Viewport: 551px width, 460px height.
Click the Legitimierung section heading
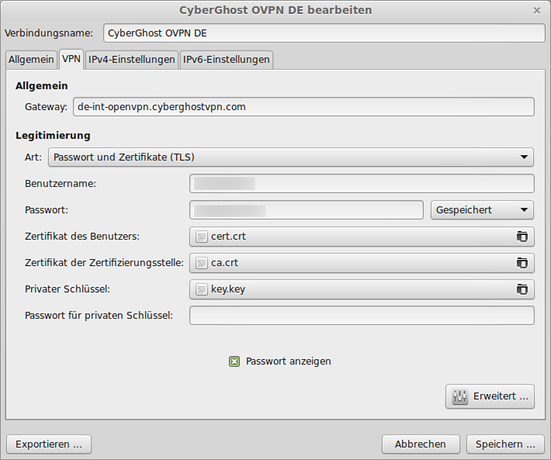coord(53,136)
